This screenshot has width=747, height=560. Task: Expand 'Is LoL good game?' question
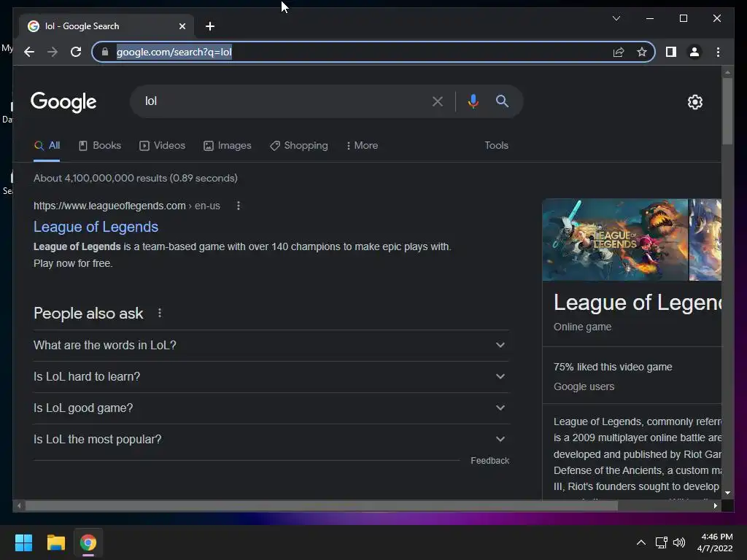point(271,408)
